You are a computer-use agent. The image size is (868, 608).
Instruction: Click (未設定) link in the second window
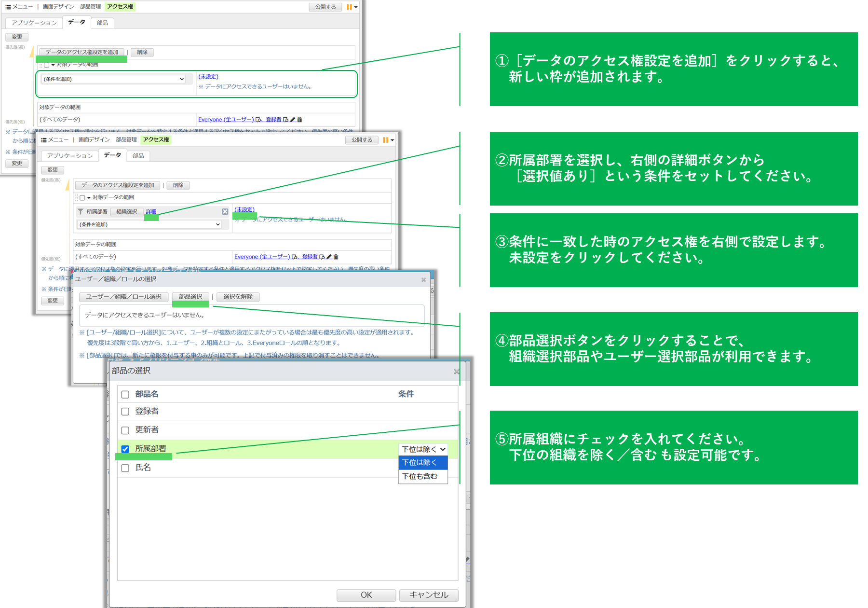pyautogui.click(x=244, y=209)
